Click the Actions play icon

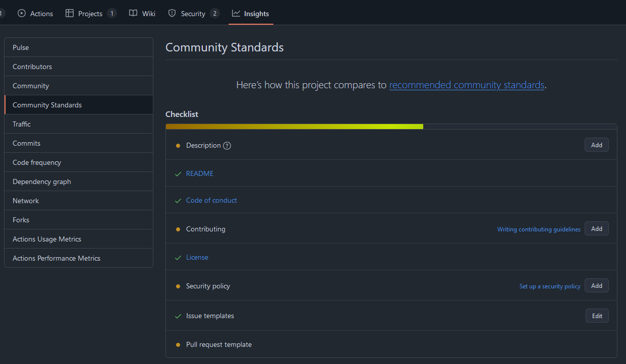click(x=21, y=13)
